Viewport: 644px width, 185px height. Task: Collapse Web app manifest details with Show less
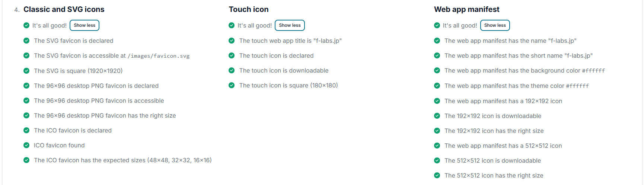(x=495, y=25)
